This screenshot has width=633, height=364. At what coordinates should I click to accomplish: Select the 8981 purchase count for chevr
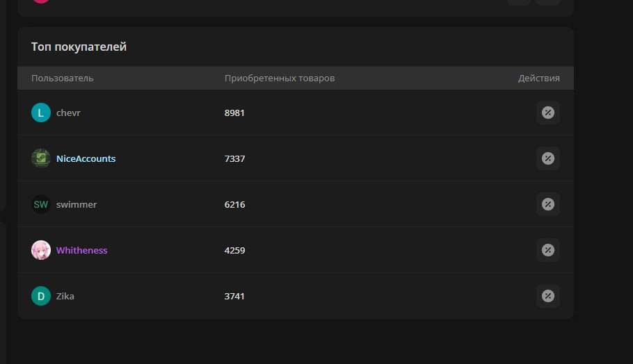click(x=234, y=113)
